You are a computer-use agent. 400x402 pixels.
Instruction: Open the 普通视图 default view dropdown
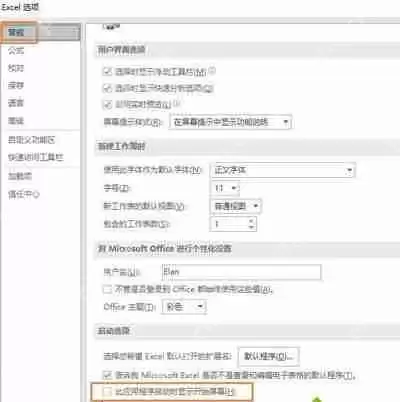click(235, 206)
